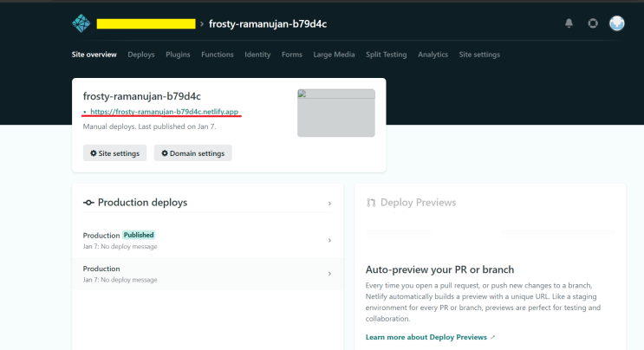Expand Production deploys header chevron
644x350 pixels.
pos(329,203)
